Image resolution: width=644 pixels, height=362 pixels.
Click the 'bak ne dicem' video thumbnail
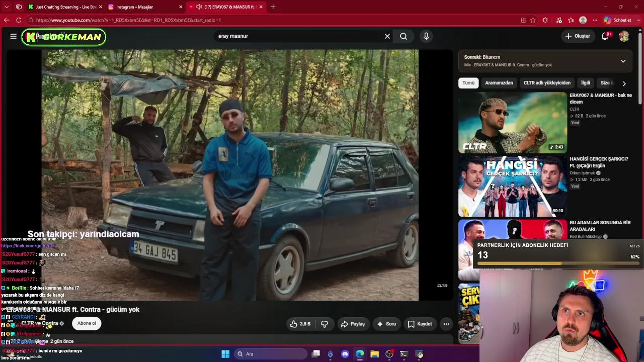pyautogui.click(x=513, y=123)
